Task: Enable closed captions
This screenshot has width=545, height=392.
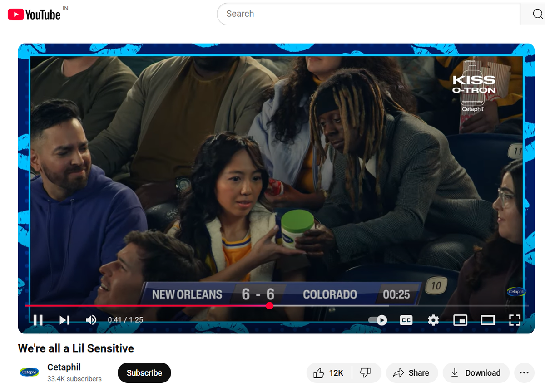Action: click(x=406, y=320)
